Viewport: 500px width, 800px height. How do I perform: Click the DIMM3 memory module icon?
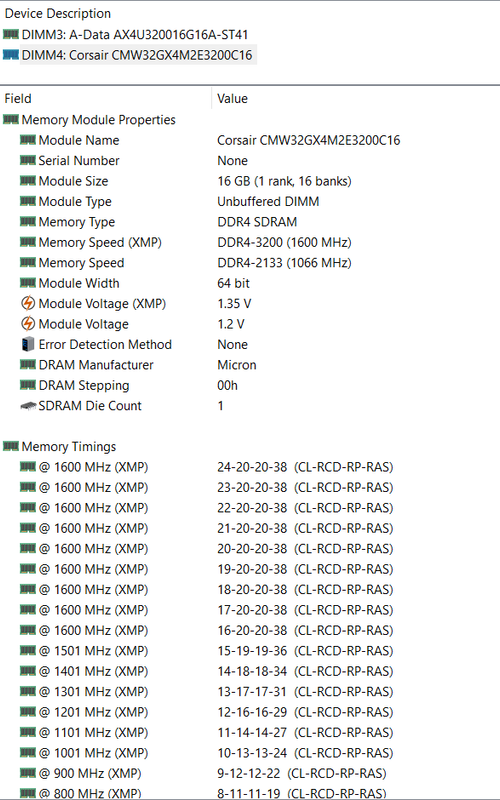click(x=11, y=34)
